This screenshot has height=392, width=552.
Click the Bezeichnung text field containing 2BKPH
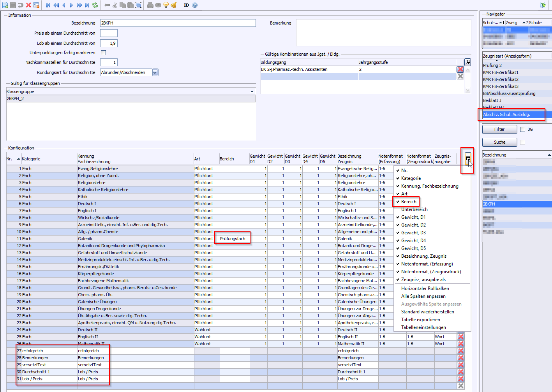[x=178, y=23]
